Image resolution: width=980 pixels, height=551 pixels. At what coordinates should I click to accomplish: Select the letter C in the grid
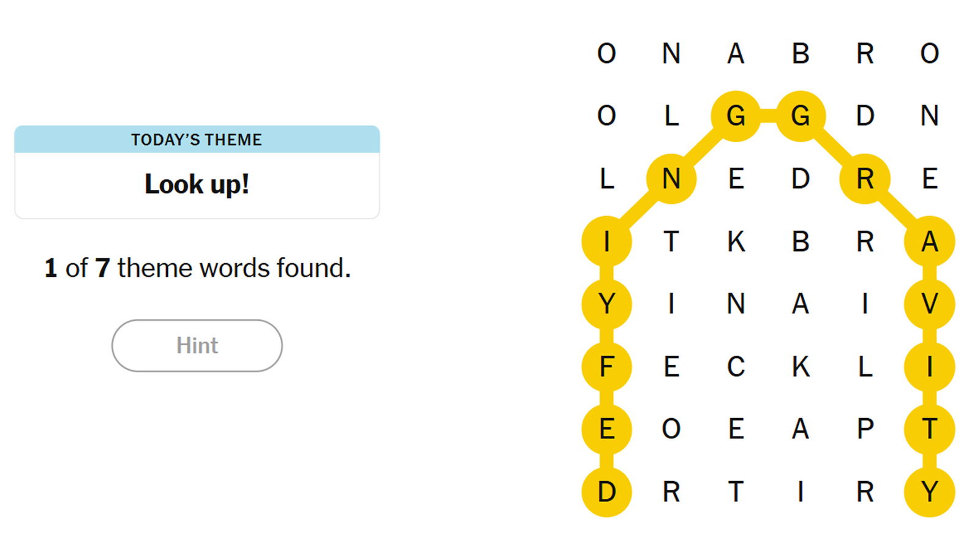click(736, 367)
